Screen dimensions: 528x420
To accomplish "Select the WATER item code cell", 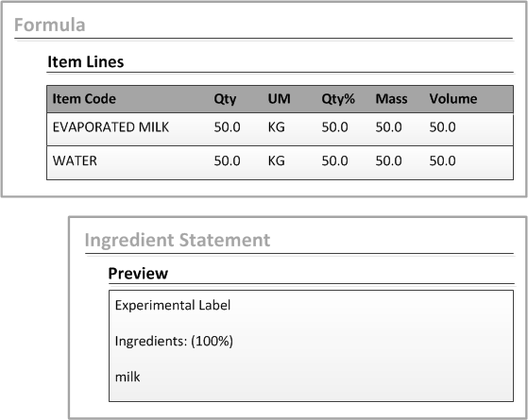I will coord(75,160).
